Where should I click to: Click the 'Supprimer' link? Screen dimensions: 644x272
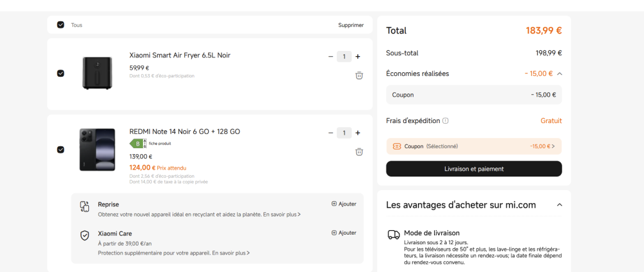point(350,25)
